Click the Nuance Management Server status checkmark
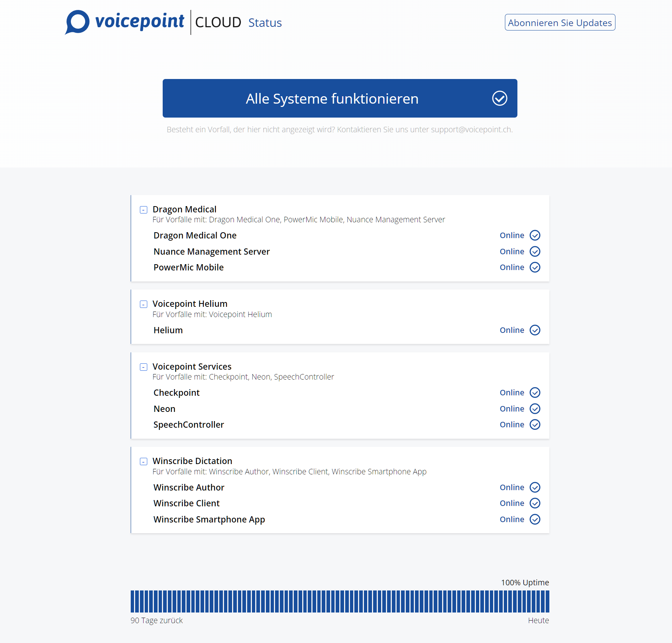This screenshot has height=643, width=672. pos(535,251)
